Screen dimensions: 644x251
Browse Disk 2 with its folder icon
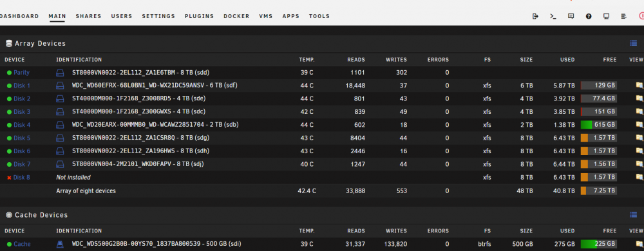639,99
